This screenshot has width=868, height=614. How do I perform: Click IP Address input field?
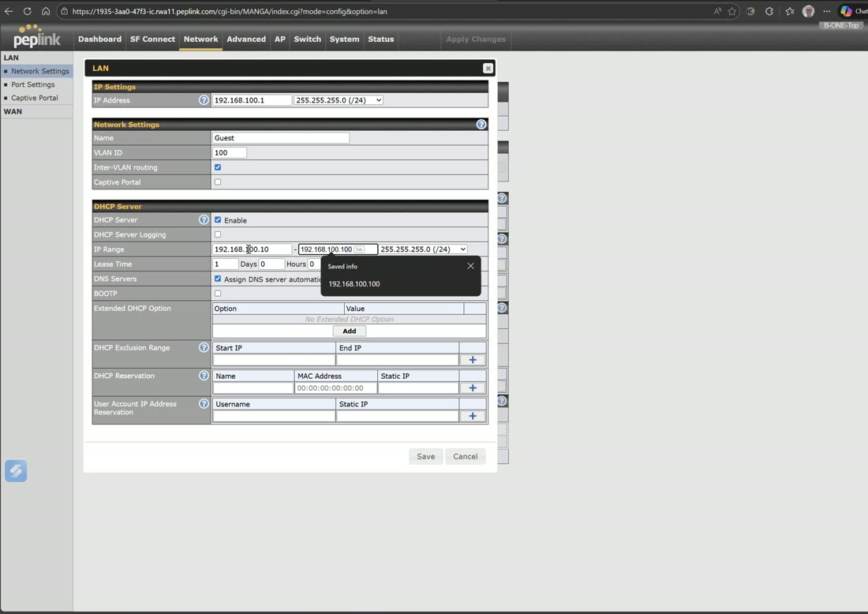[252, 100]
